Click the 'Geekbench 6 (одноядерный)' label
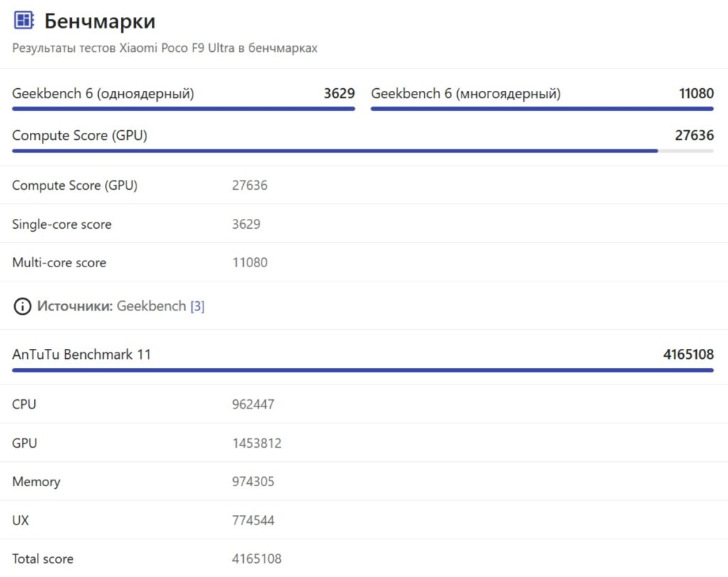 point(103,94)
